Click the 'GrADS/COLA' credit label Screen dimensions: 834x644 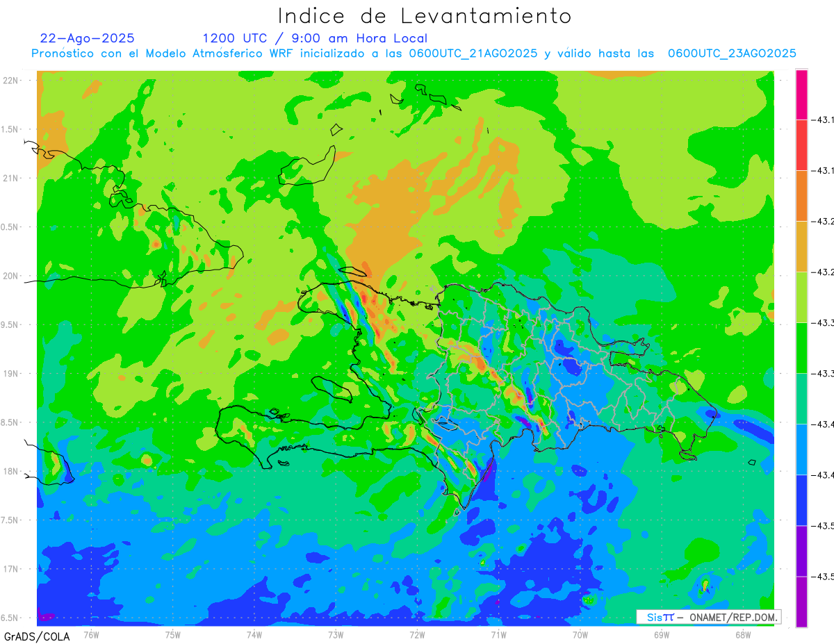tap(37, 636)
